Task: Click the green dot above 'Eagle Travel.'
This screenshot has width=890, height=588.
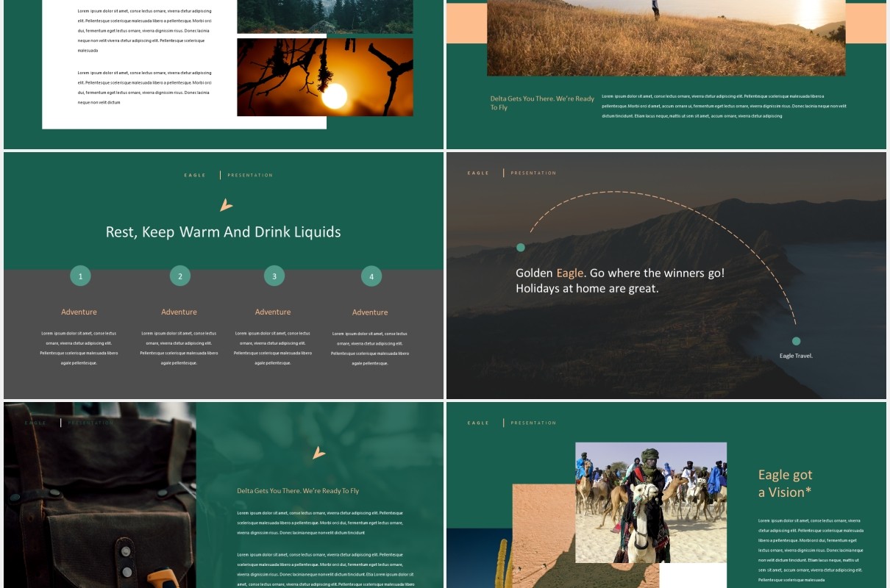Action: point(796,341)
